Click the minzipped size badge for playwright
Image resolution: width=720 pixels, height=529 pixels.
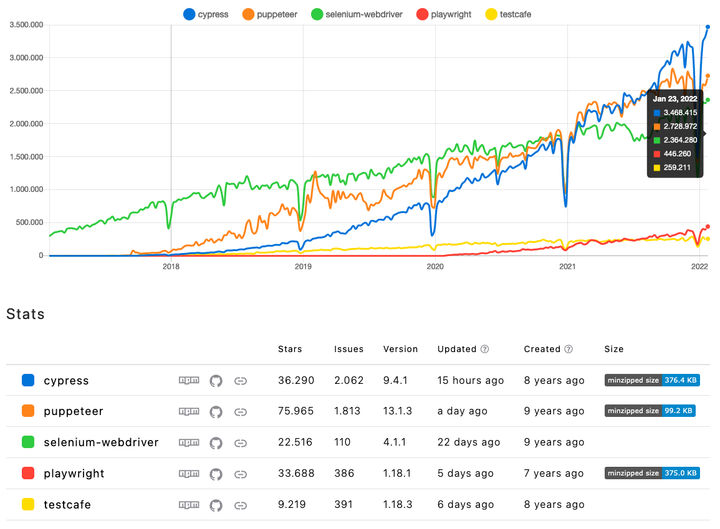[x=652, y=473]
